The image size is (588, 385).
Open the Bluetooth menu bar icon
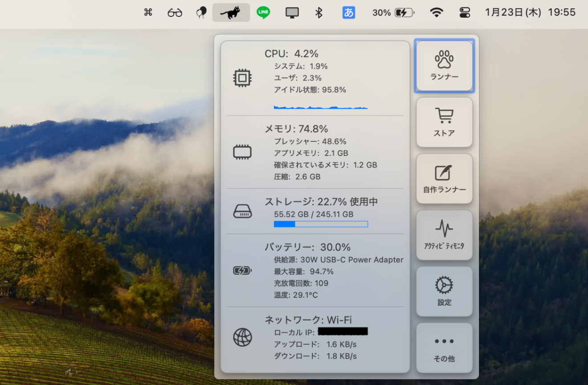point(318,12)
